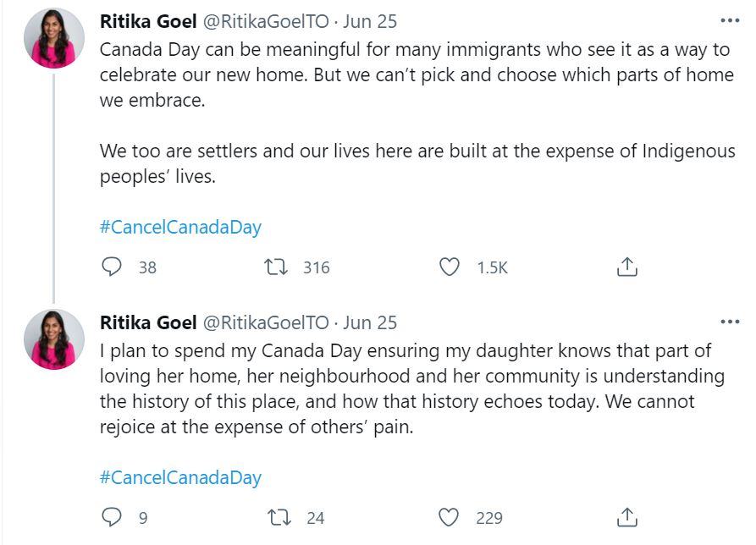The image size is (756, 545).
Task: Open #CancelCanadaDay hashtag in first tweet
Action: [x=180, y=227]
